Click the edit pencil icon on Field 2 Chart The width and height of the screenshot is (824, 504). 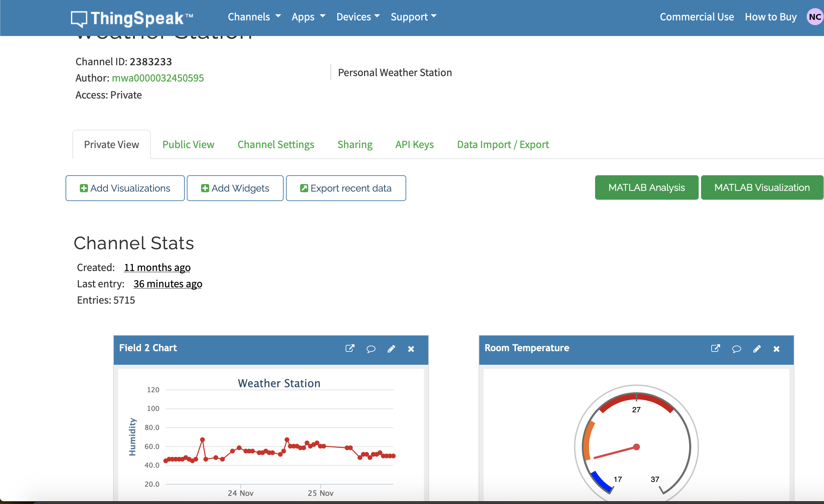tap(391, 348)
